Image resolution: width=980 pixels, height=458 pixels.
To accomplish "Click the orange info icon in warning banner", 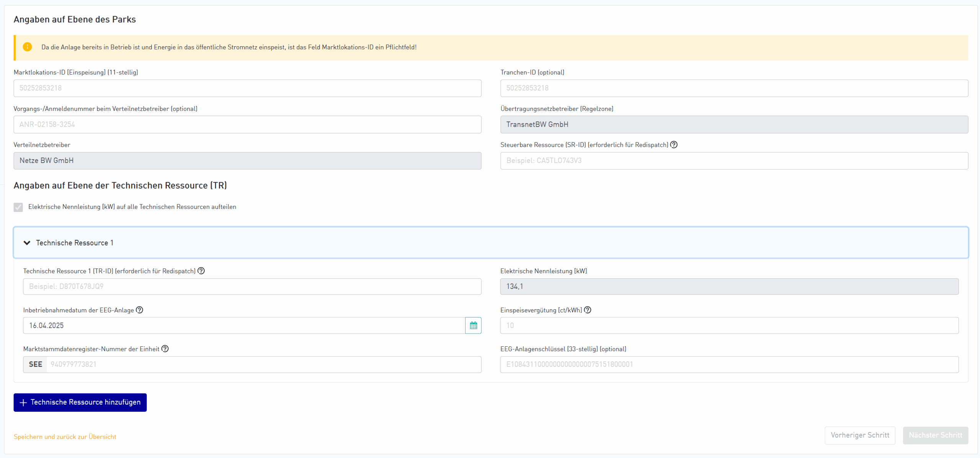I will [x=27, y=47].
